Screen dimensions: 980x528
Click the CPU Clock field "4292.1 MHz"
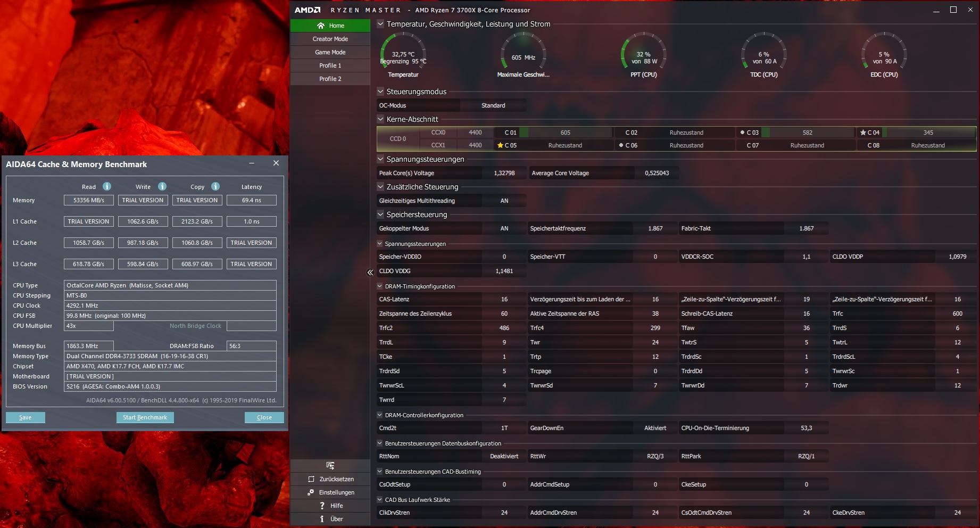pos(170,306)
